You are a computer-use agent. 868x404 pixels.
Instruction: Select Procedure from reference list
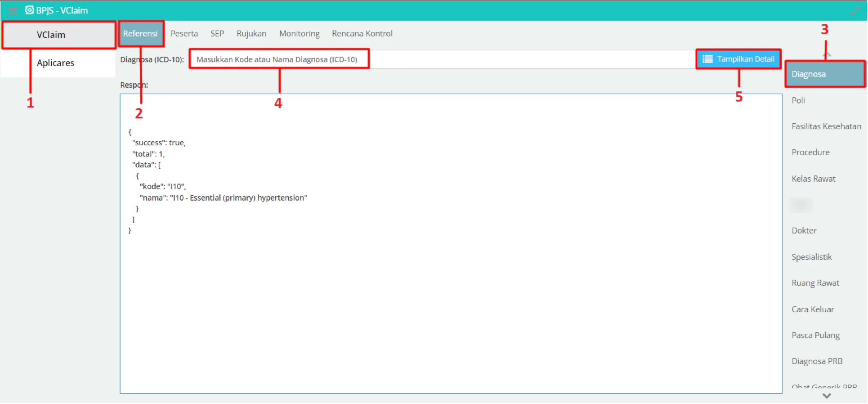coord(810,152)
